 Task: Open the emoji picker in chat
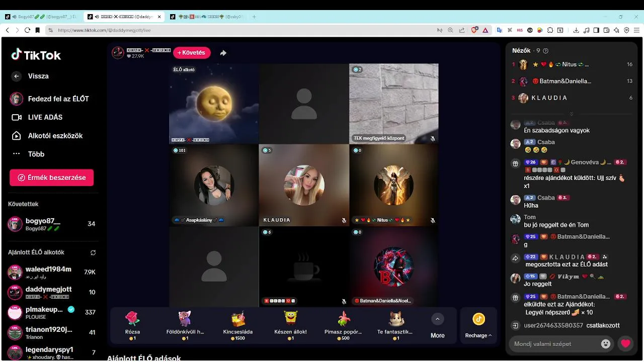(x=606, y=344)
